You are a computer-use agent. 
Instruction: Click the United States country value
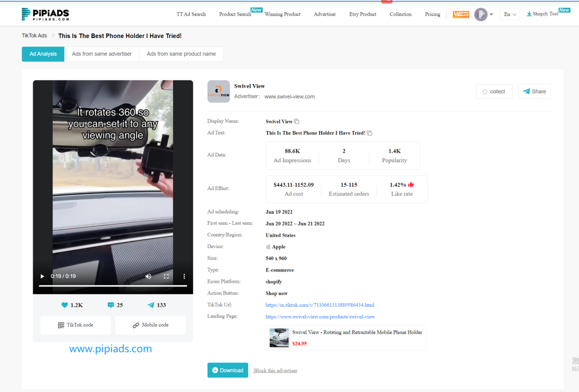click(280, 235)
